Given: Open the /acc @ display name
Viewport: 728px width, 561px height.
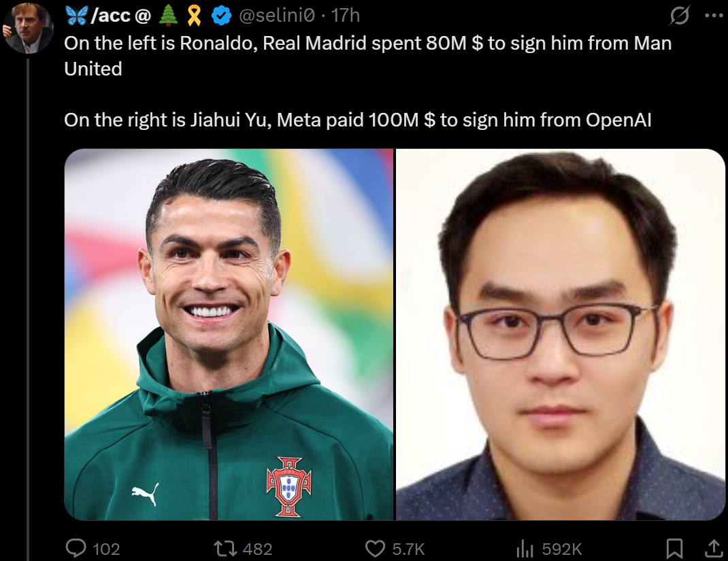Looking at the screenshot, I should pyautogui.click(x=120, y=16).
